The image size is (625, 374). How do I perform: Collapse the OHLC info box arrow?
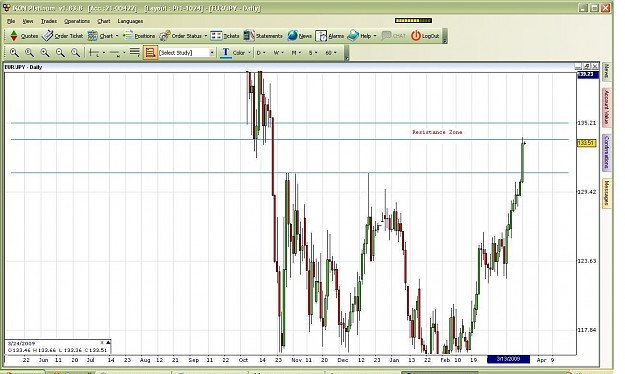click(x=108, y=343)
